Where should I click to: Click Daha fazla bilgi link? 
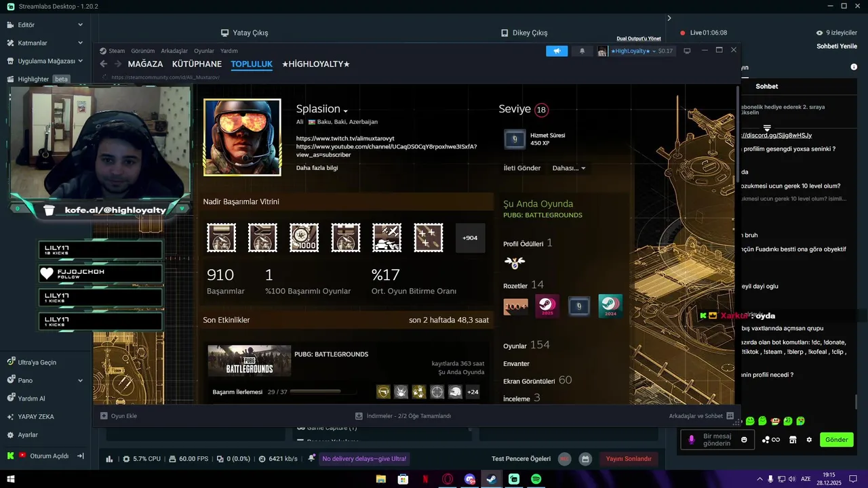(x=317, y=168)
